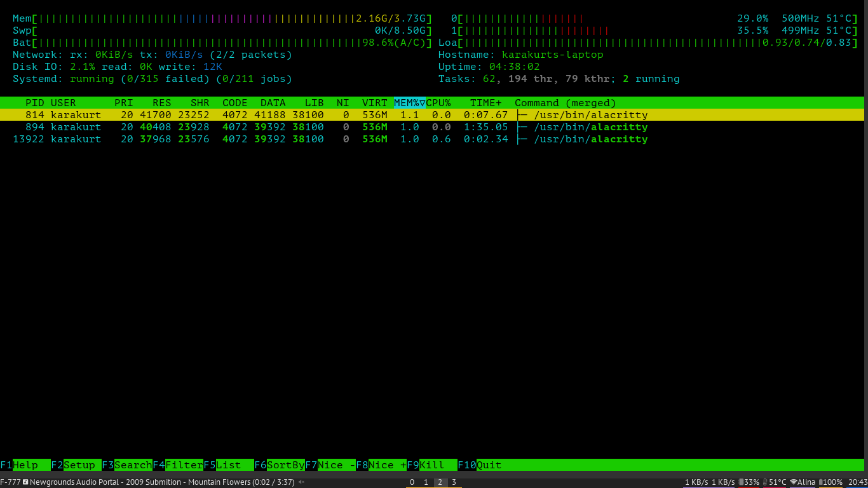Image resolution: width=868 pixels, height=488 pixels.
Task: Sort by the USER column header
Action: [64, 103]
